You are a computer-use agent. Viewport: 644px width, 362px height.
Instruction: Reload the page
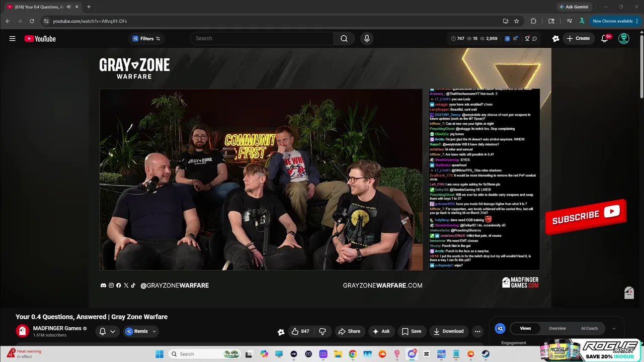point(32,21)
